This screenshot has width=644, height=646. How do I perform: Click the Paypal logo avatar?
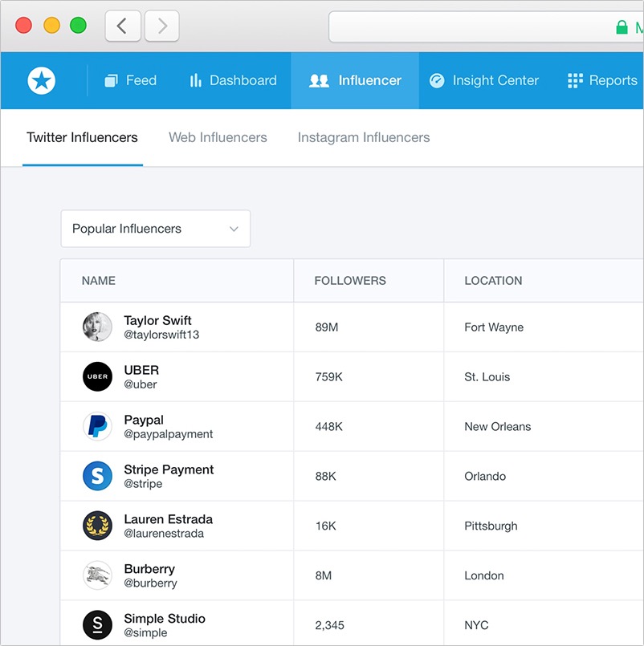(97, 426)
